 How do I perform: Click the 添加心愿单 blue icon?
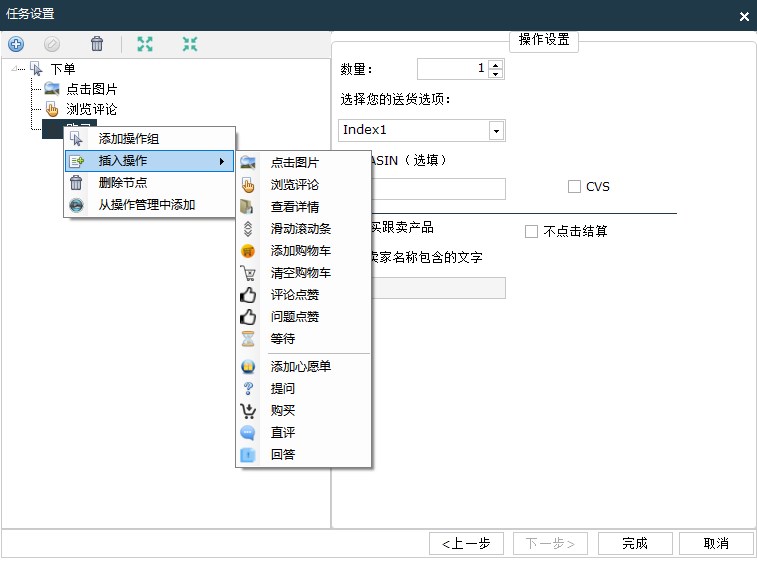point(248,367)
